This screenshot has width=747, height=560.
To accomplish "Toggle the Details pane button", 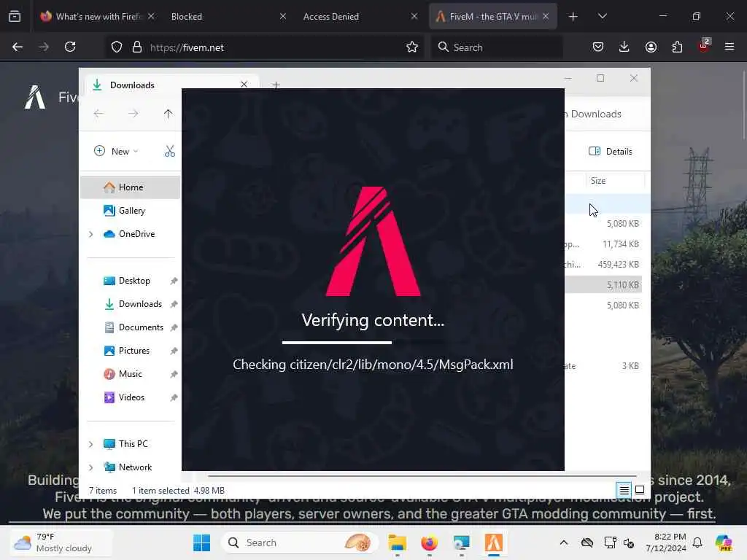I will 611,152.
